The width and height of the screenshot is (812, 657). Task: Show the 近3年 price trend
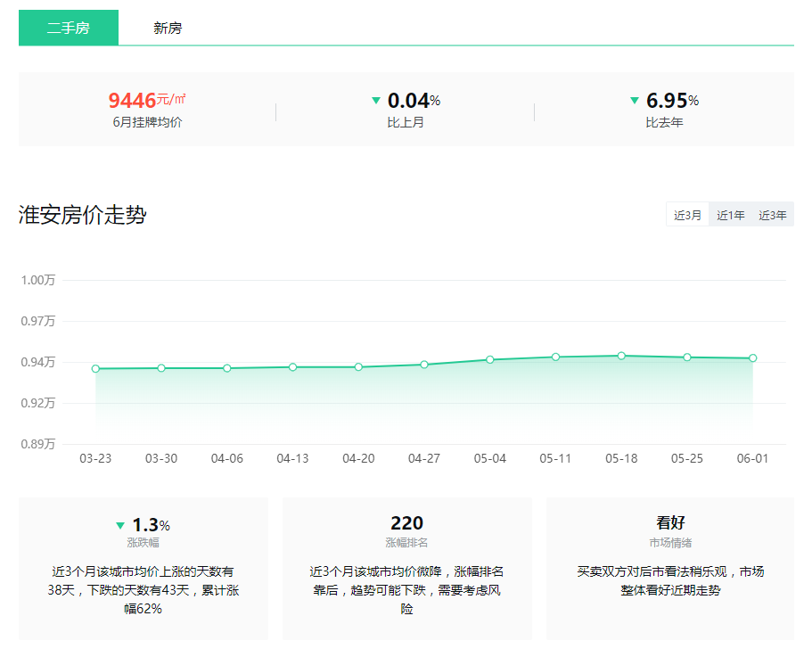pyautogui.click(x=772, y=215)
